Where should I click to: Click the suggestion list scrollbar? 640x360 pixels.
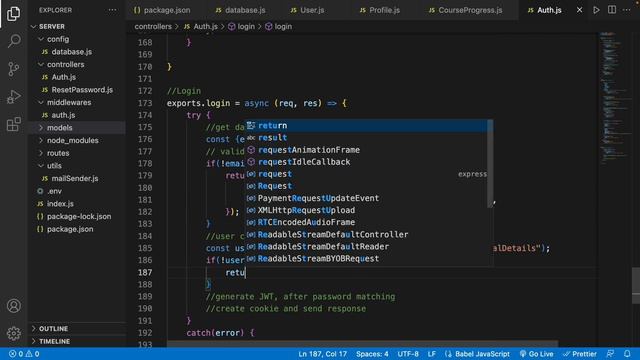(490, 164)
